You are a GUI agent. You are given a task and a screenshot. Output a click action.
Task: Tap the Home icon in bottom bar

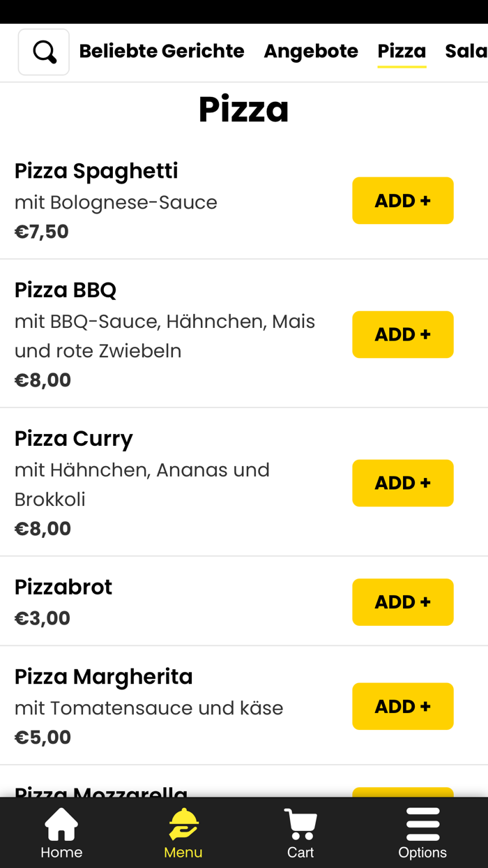point(61,832)
